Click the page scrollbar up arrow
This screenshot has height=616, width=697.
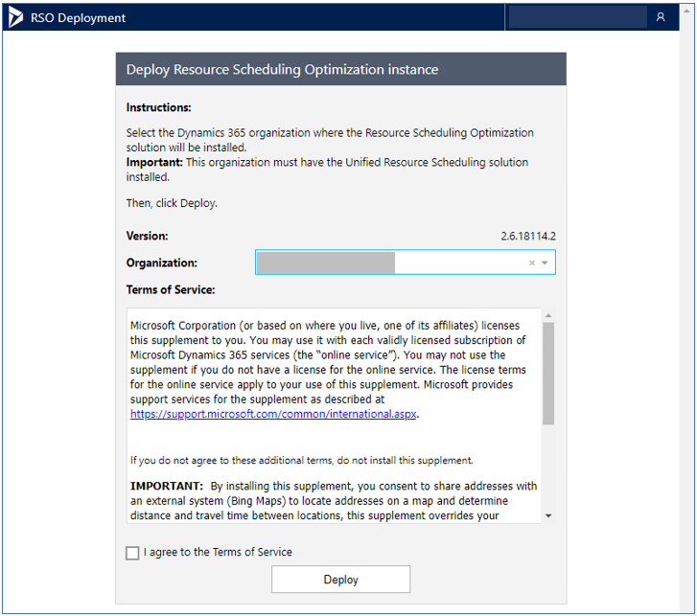coord(686,11)
